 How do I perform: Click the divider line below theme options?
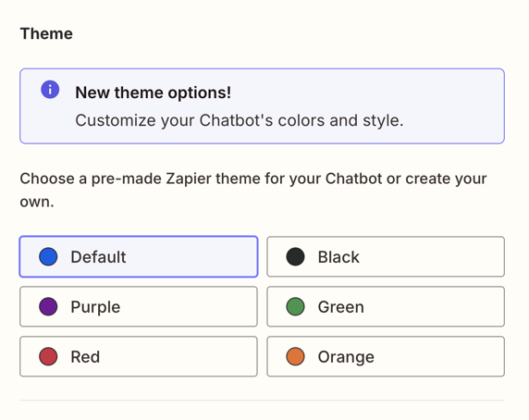[262, 401]
